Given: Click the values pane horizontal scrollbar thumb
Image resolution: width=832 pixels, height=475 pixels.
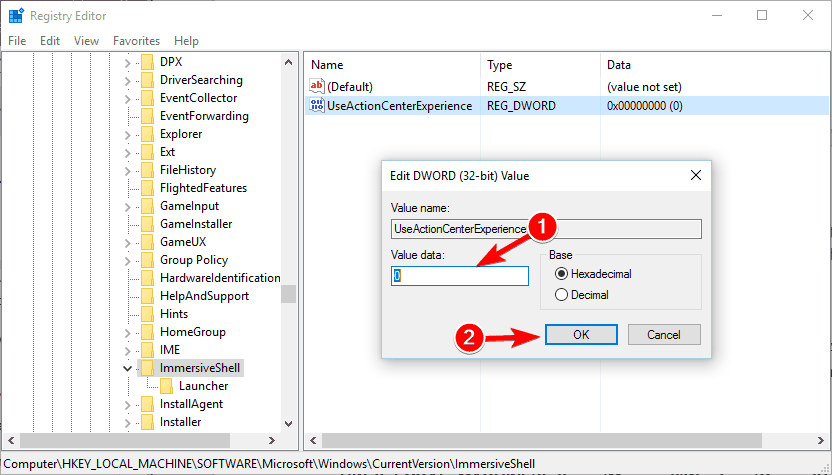Looking at the screenshot, I should 542,441.
